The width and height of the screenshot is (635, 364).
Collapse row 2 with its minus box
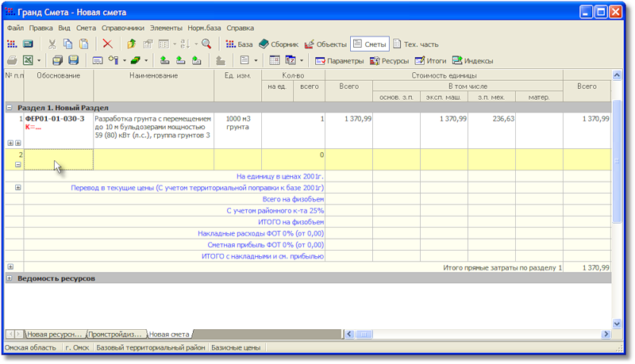[17, 165]
